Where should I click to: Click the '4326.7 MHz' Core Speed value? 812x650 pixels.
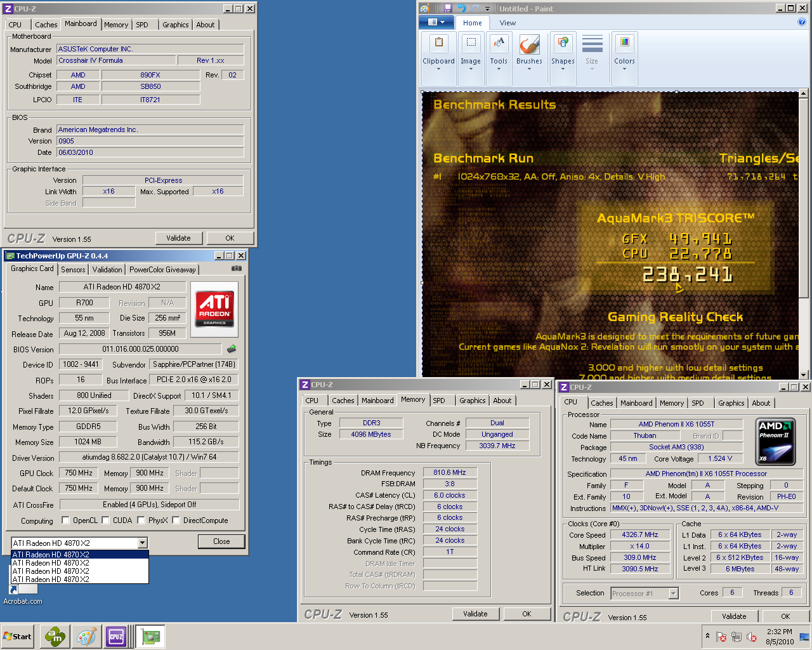639,535
